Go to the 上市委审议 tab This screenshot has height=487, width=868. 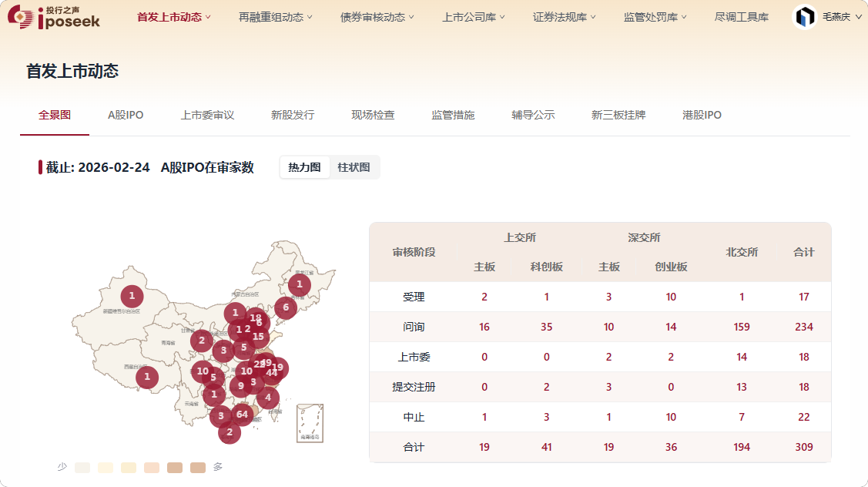pos(207,115)
